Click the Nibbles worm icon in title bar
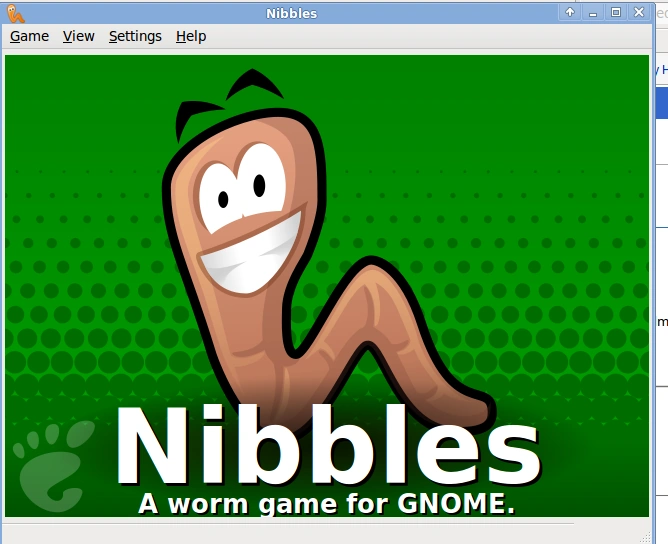668x544 pixels. pyautogui.click(x=15, y=13)
